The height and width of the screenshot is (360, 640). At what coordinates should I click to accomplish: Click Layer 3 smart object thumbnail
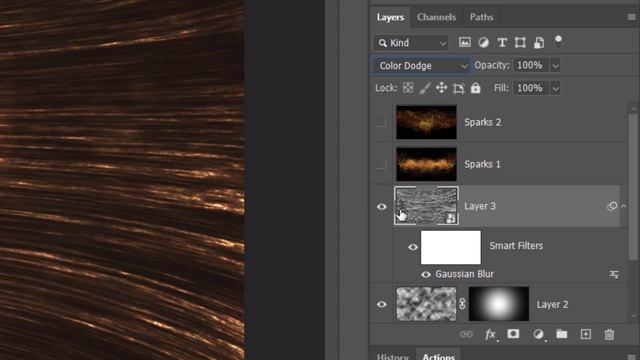tap(426, 206)
